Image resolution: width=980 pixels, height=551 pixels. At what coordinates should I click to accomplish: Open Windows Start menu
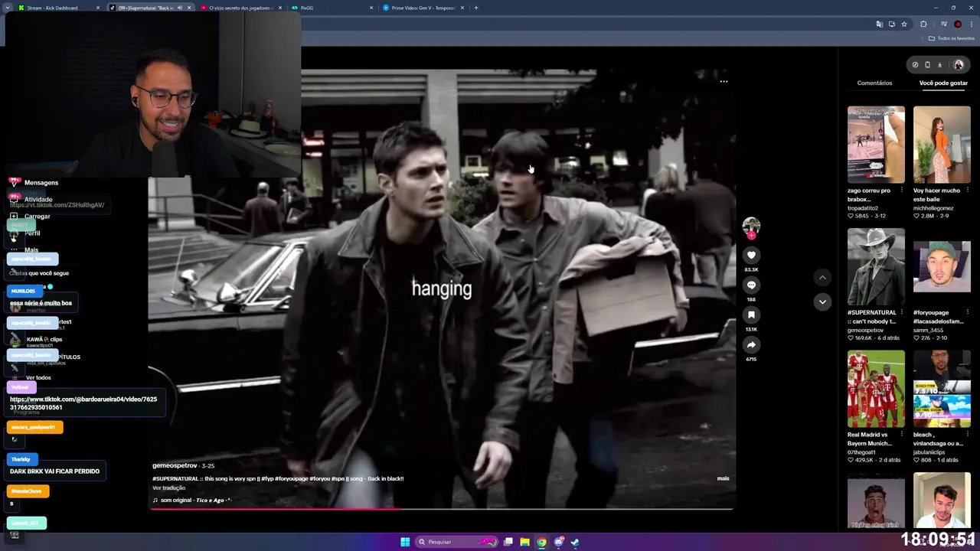[x=405, y=542]
